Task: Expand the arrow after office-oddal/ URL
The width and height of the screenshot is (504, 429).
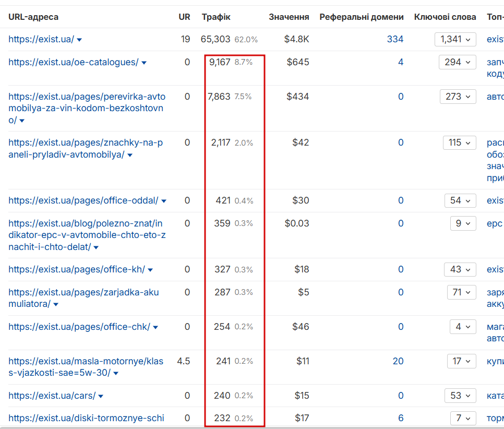Action: (164, 201)
